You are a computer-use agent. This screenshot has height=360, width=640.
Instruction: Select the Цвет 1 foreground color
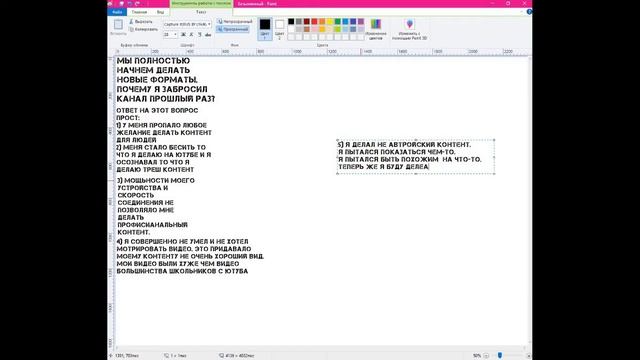265,29
